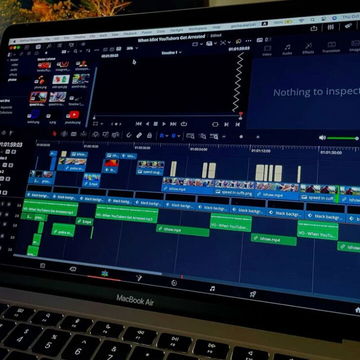360x360 pixels.
Task: Open the Timeline 1 name dropdown
Action: 172,52
